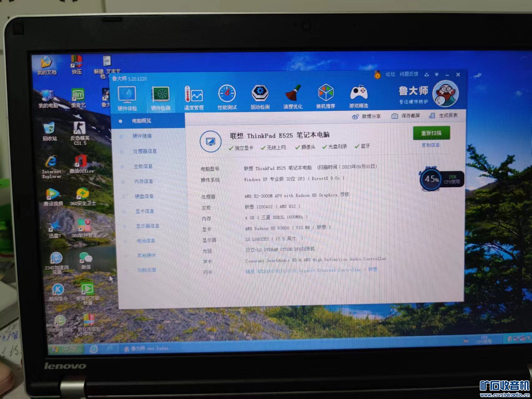Switch to 功耗估算 sidebar tab
532x399 pixels.
pyautogui.click(x=147, y=270)
